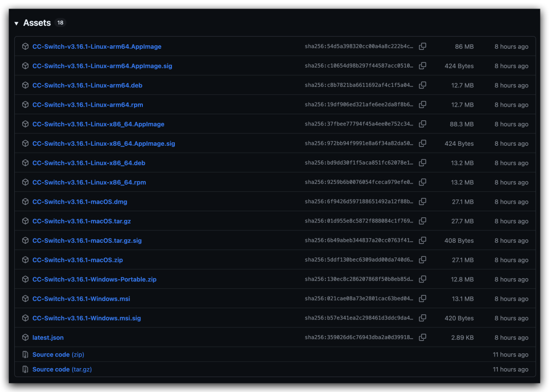The height and width of the screenshot is (392, 549).
Task: Click package icon beside Linux-x86_64.deb
Action: (25, 163)
